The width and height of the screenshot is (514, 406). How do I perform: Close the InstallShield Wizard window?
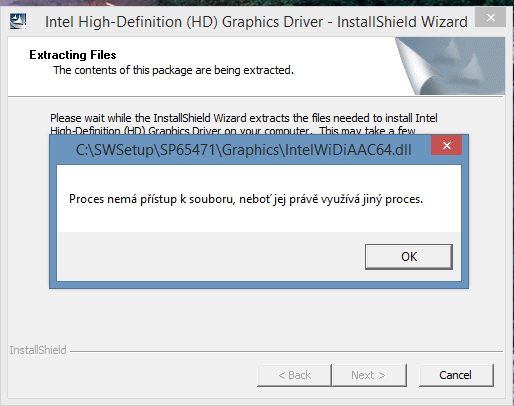tap(490, 17)
